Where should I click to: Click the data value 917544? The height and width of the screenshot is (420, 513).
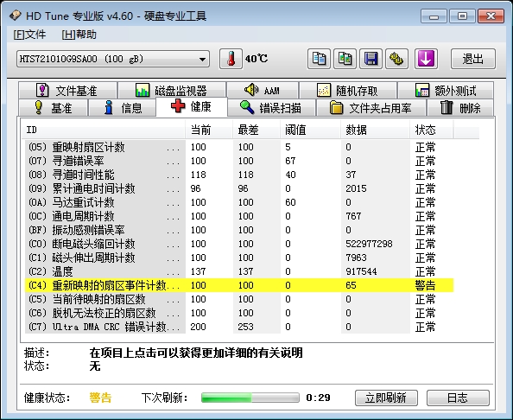(361, 271)
